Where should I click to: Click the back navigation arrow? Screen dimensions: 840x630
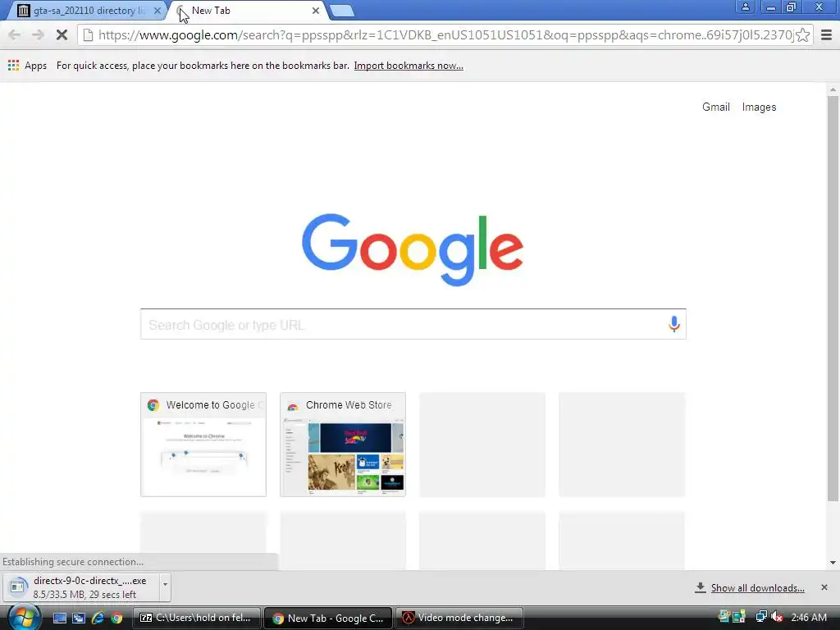[x=15, y=35]
